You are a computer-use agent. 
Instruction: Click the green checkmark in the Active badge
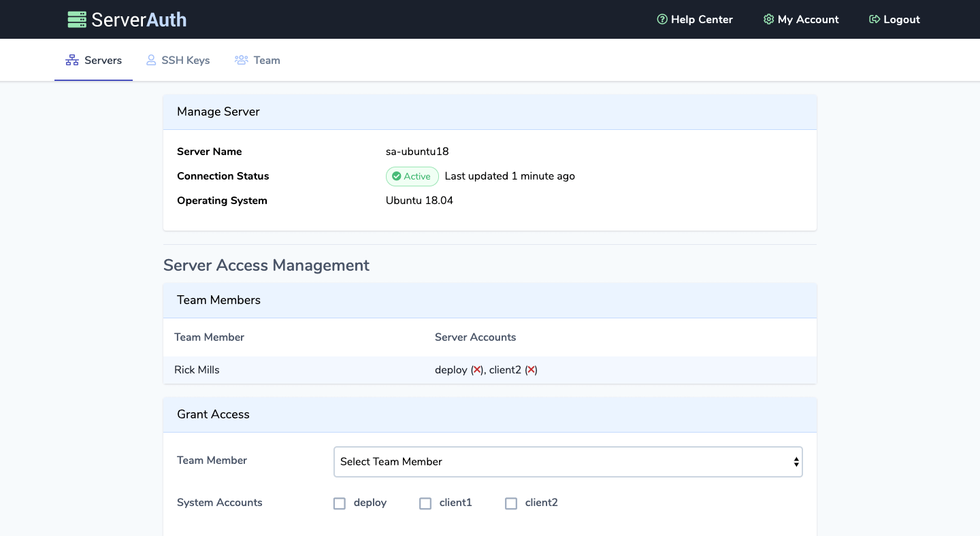[x=396, y=176]
